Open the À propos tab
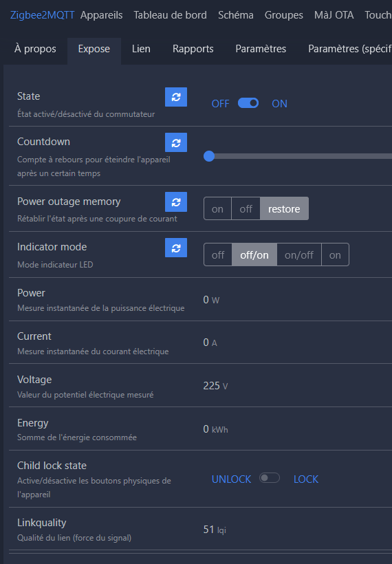This screenshot has height=564, width=392. point(35,49)
